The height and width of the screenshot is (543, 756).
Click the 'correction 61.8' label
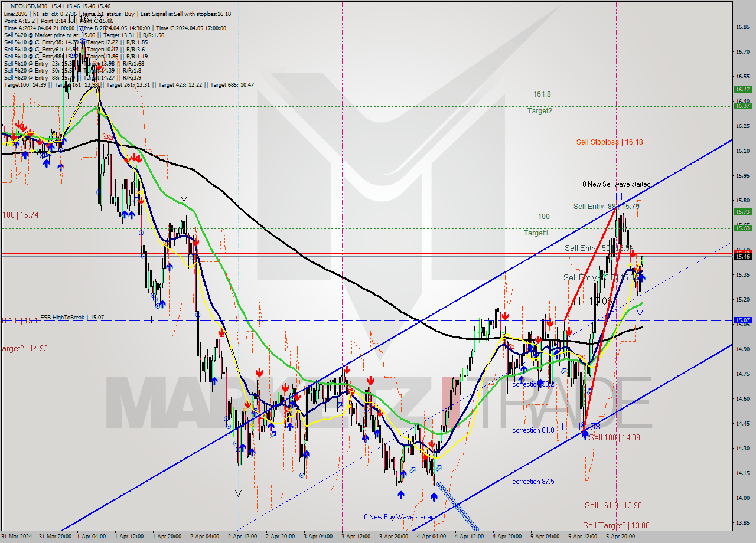click(x=533, y=430)
